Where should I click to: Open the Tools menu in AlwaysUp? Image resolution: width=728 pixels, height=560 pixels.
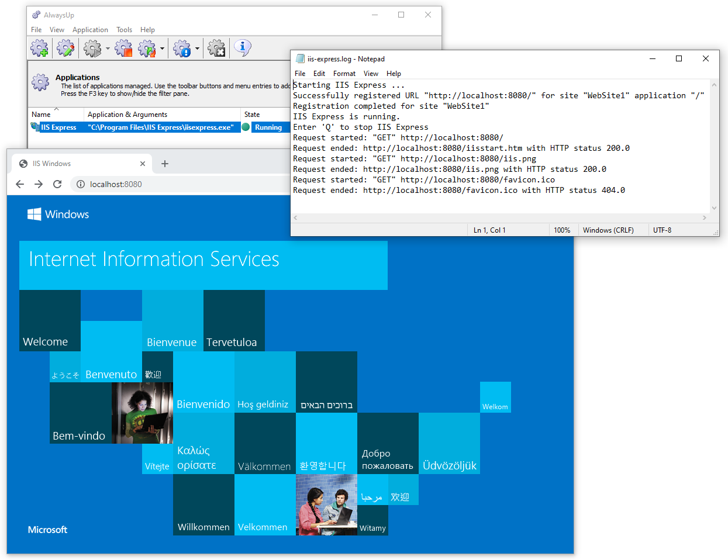124,30
